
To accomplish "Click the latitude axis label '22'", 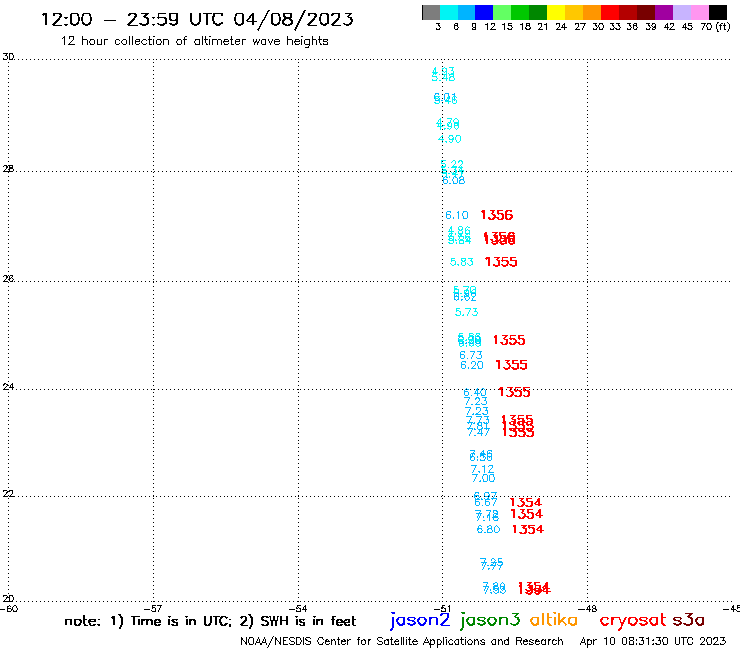I will pos(8,494).
